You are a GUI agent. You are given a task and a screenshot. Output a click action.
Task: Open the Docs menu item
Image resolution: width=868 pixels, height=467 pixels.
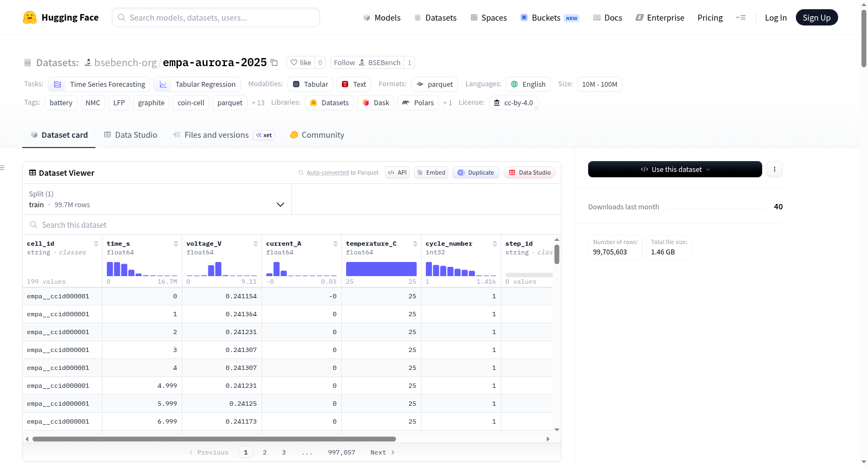coord(608,17)
